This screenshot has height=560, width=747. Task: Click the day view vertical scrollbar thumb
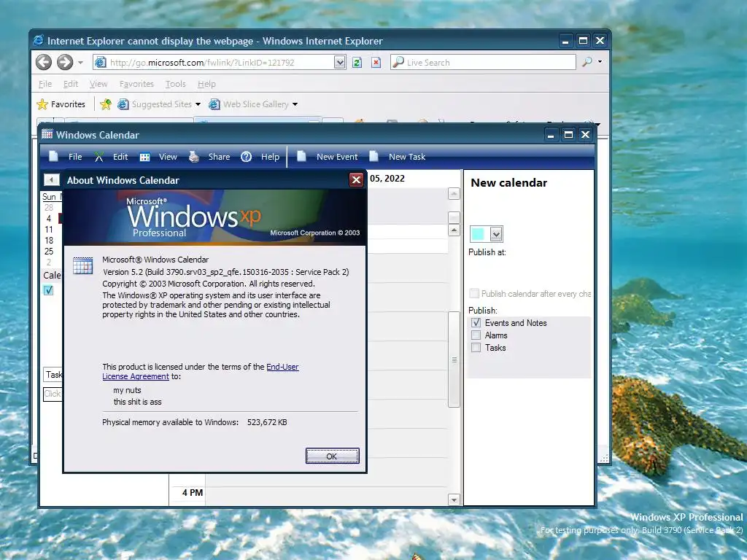point(454,359)
